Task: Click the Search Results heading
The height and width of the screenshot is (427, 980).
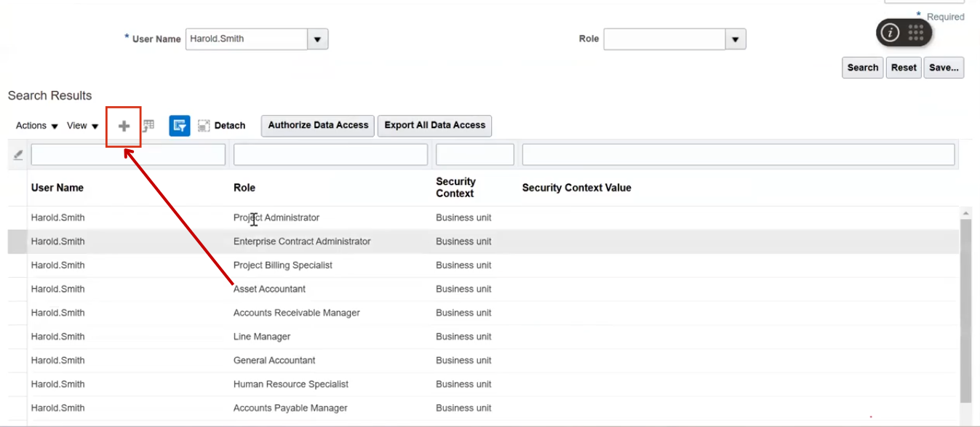Action: tap(49, 95)
